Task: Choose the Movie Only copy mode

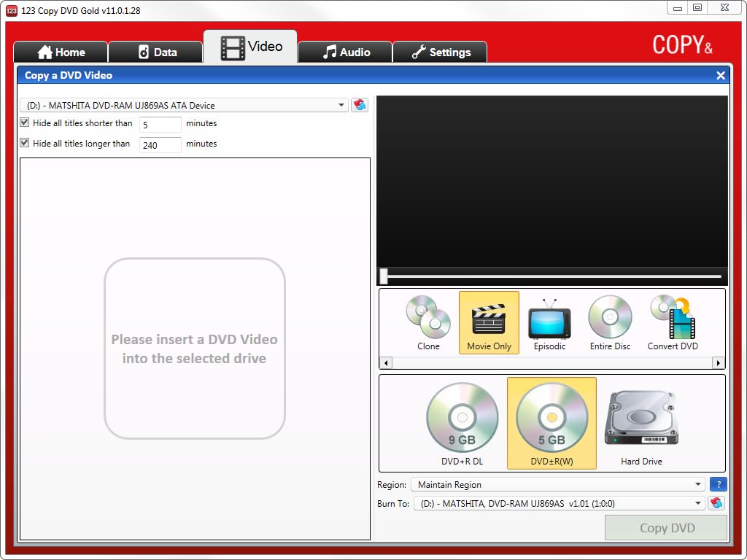Action: 489,322
